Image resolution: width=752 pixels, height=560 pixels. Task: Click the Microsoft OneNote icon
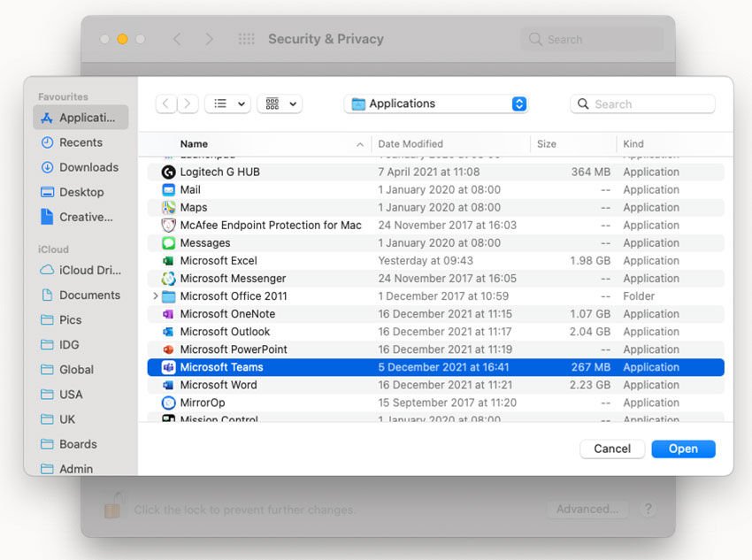pyautogui.click(x=168, y=314)
